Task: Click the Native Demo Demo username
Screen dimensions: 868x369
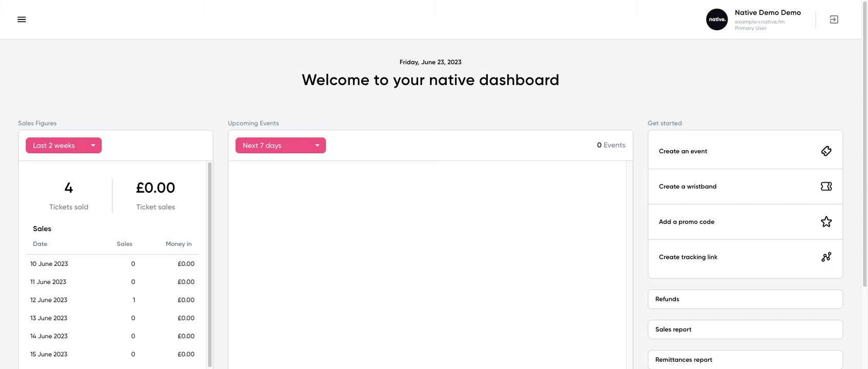Action: (x=768, y=13)
